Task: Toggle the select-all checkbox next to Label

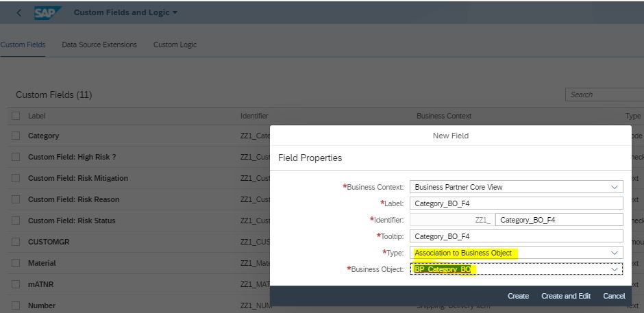Action: pos(16,116)
